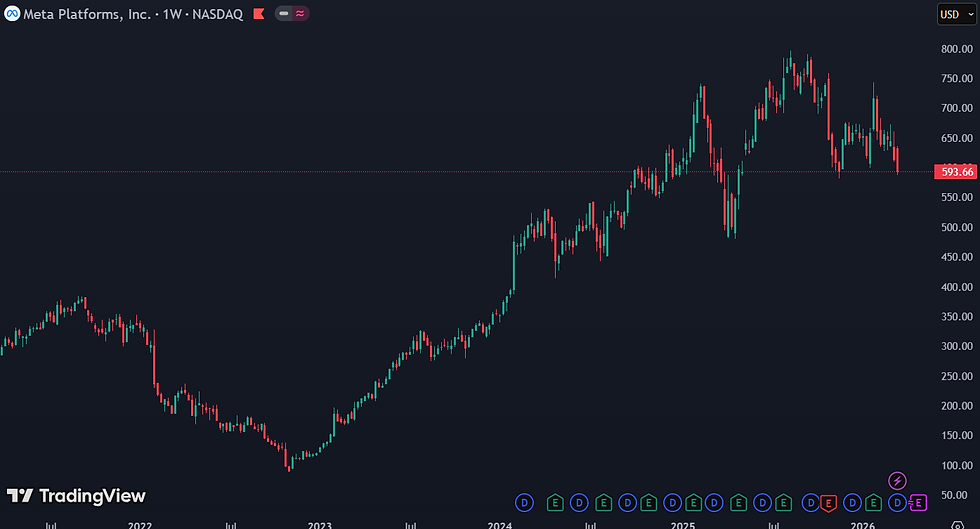Click the chart settings gear icon at the bottom corner
The image size is (980, 529).
click(958, 525)
